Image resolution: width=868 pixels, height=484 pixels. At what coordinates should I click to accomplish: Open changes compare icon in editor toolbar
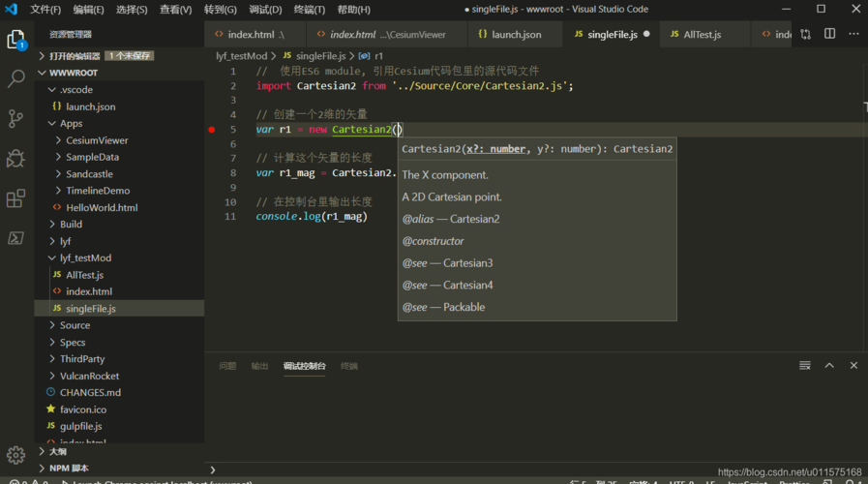pos(805,34)
